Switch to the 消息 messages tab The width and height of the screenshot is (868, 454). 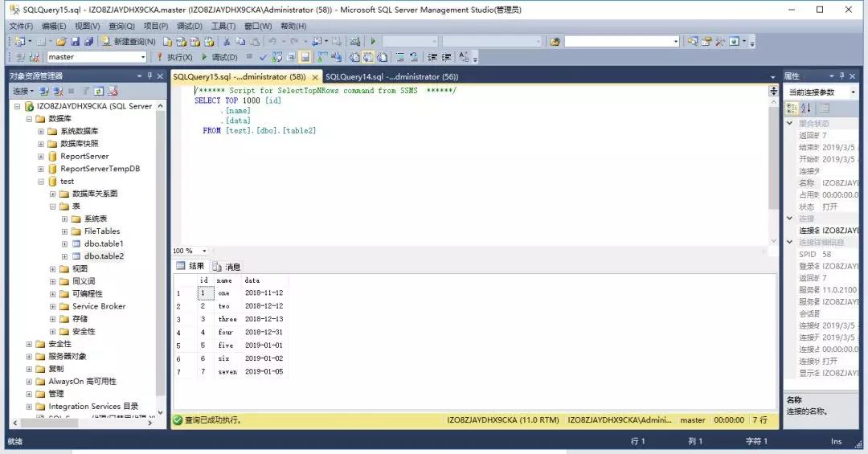pos(227,267)
